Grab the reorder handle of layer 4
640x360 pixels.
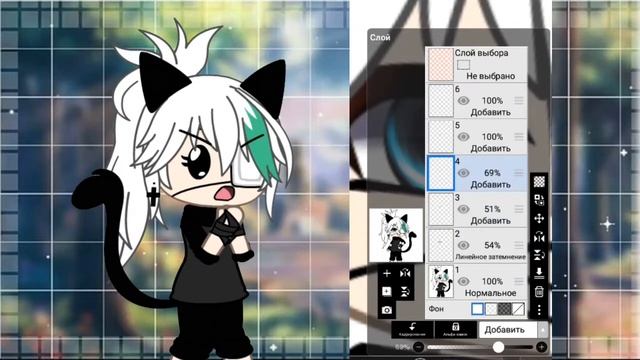pos(519,173)
